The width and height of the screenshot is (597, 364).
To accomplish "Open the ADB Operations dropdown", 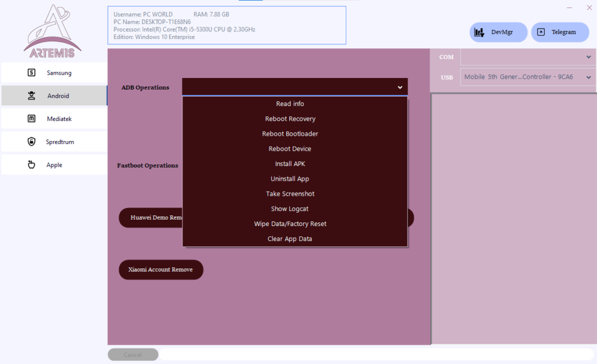I will (x=294, y=86).
